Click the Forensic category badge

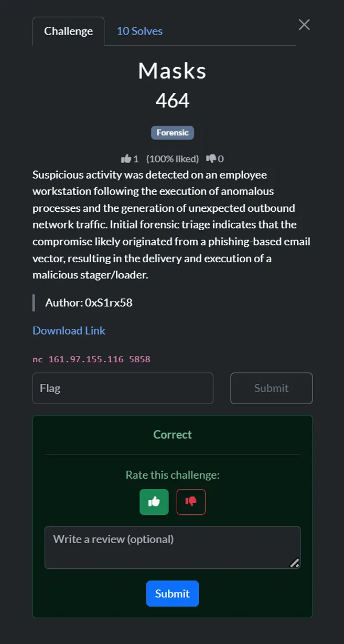pos(173,133)
